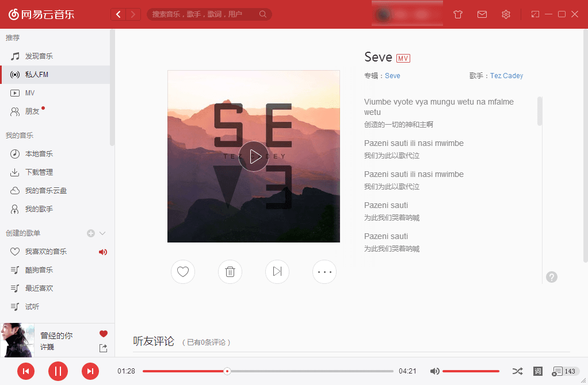Click the main page vertical scrollbar
The height and width of the screenshot is (385, 588).
pyautogui.click(x=585, y=146)
